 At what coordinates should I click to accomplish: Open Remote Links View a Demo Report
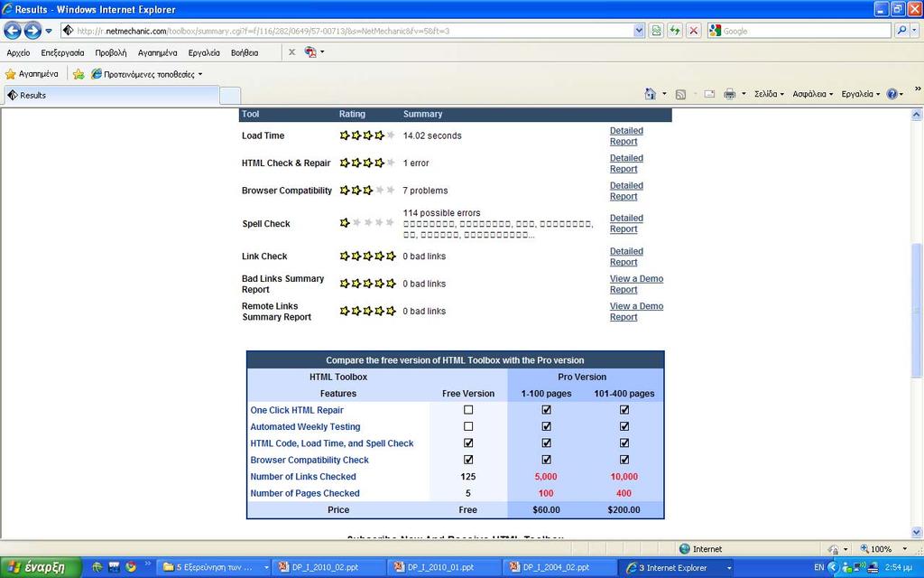point(636,312)
